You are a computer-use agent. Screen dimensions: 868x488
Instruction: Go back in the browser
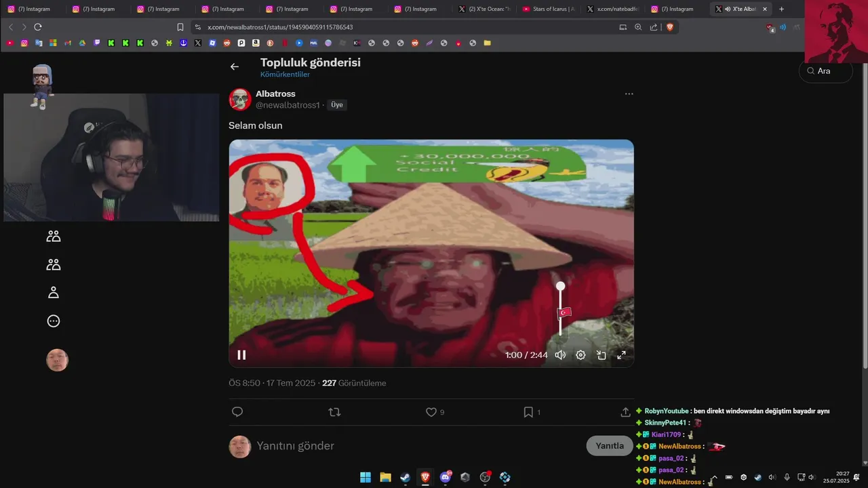tap(11, 27)
